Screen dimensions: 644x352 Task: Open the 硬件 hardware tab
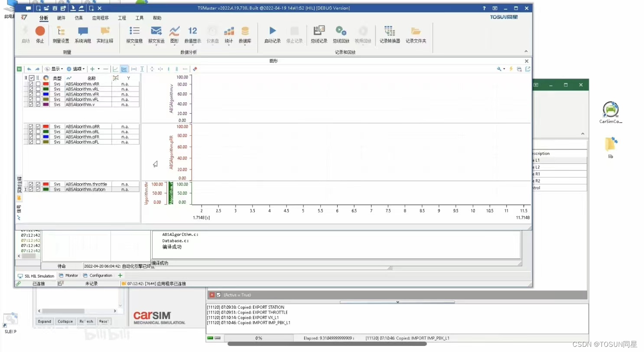tap(61, 18)
